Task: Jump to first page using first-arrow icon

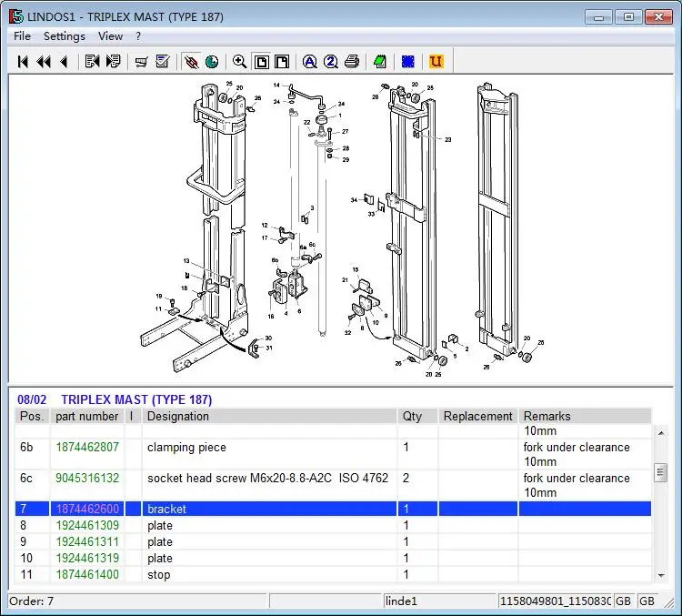Action: click(23, 61)
